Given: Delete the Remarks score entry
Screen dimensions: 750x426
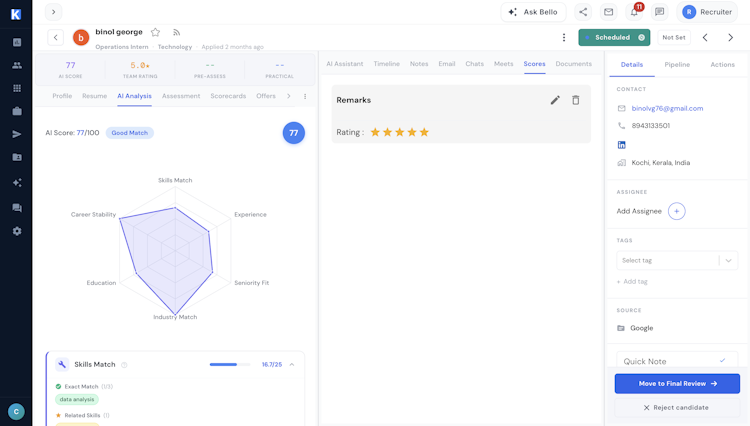Looking at the screenshot, I should (x=576, y=100).
